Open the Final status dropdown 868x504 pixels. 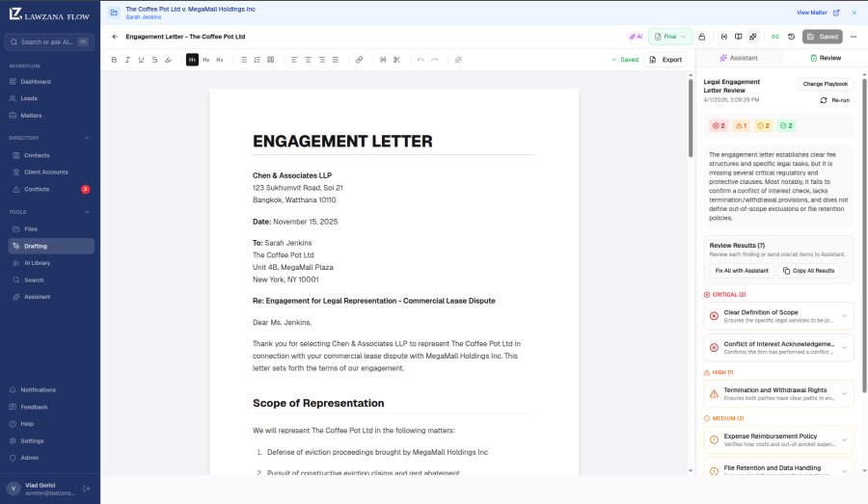670,37
